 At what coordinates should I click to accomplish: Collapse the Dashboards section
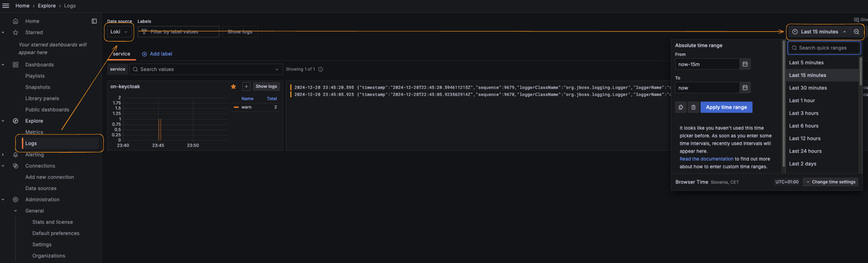coord(3,65)
